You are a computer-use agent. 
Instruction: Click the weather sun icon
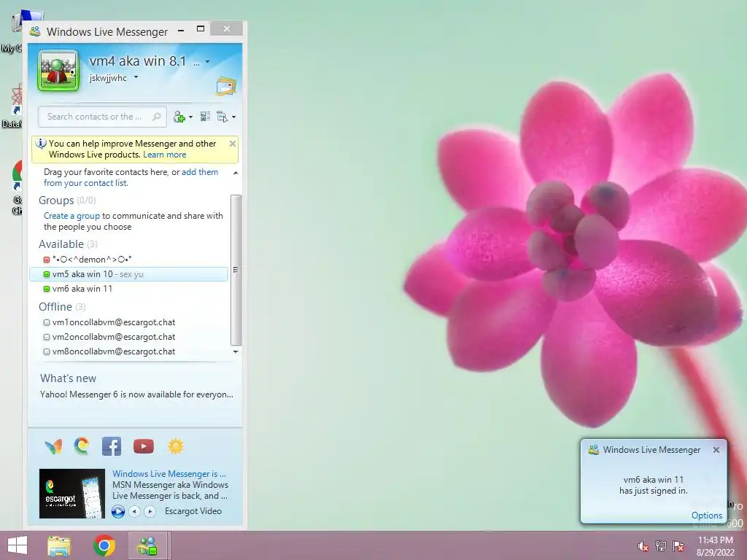(175, 446)
